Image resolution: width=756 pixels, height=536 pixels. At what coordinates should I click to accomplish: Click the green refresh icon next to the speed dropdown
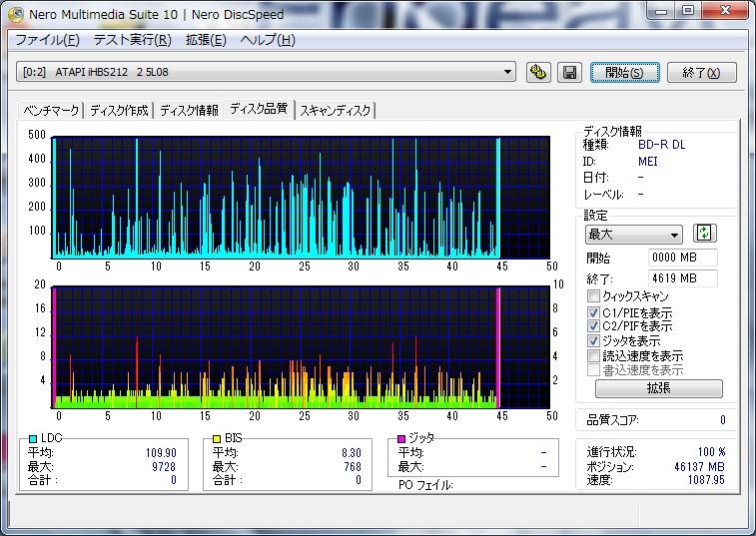704,234
